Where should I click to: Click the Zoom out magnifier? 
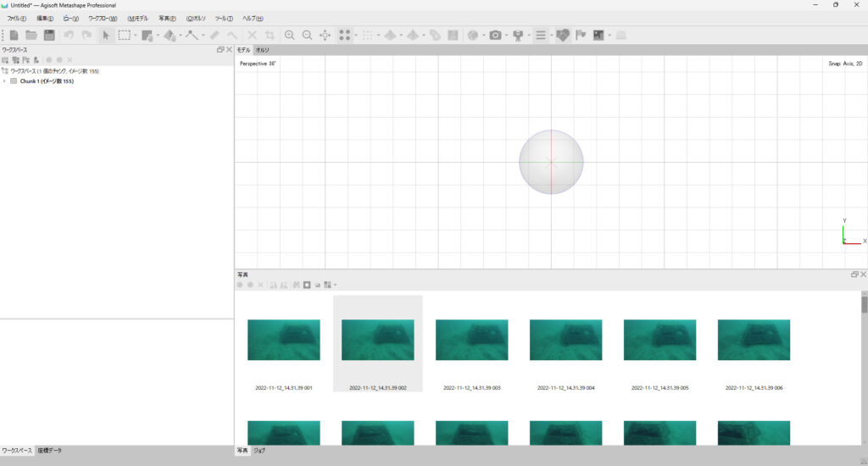pos(307,36)
